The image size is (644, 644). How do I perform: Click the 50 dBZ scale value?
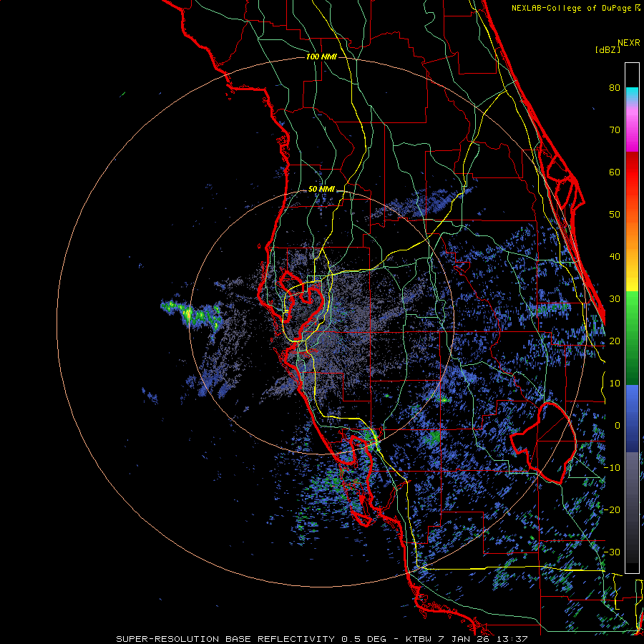point(615,215)
